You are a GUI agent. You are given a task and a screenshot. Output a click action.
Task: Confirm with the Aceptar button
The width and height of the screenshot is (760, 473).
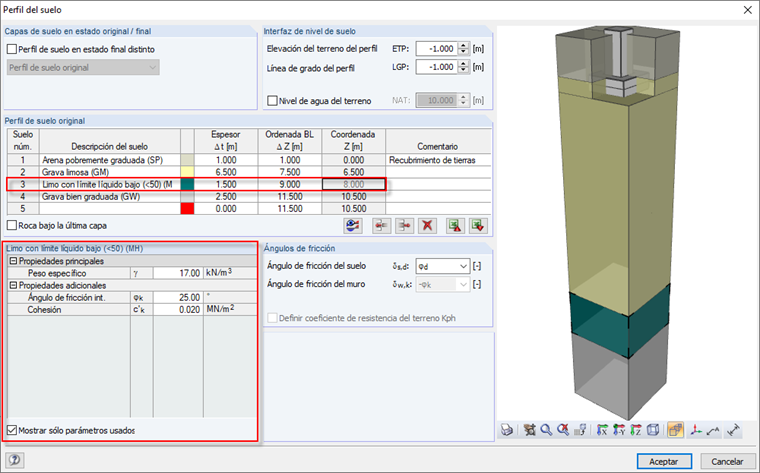pyautogui.click(x=664, y=461)
